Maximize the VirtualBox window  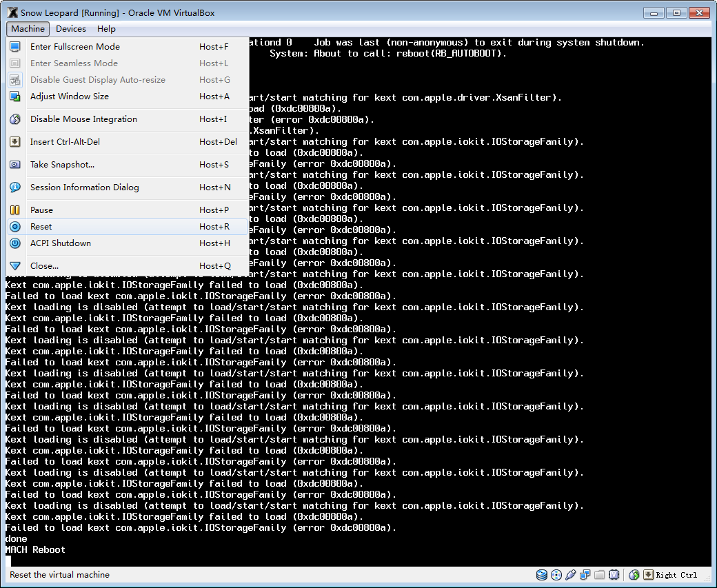click(676, 13)
